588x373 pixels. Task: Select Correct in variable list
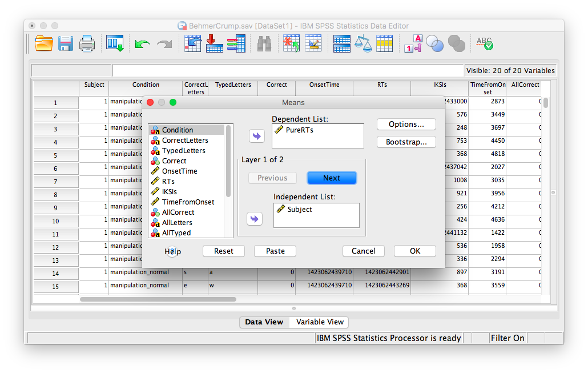pyautogui.click(x=187, y=161)
